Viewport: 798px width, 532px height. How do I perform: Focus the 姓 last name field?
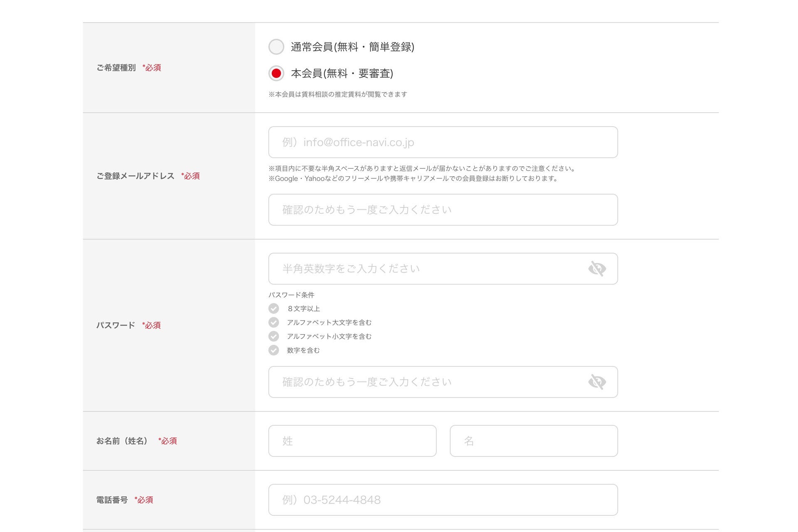(x=352, y=441)
